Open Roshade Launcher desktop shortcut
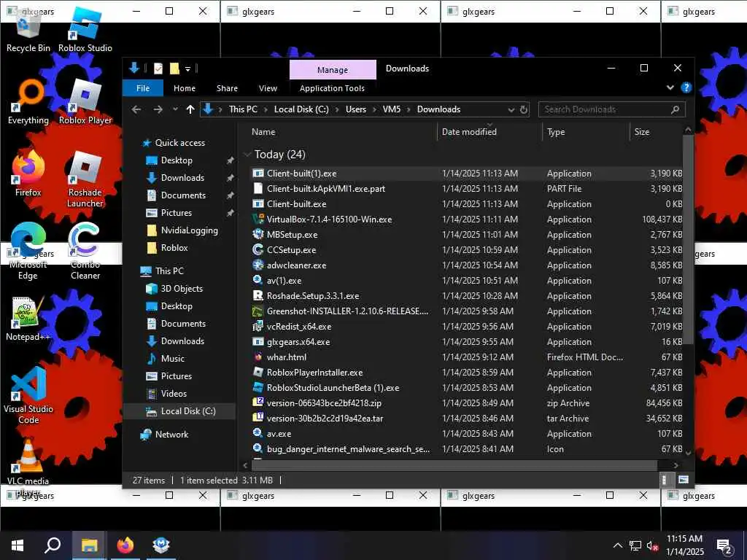The height and width of the screenshot is (560, 747). pos(85,180)
